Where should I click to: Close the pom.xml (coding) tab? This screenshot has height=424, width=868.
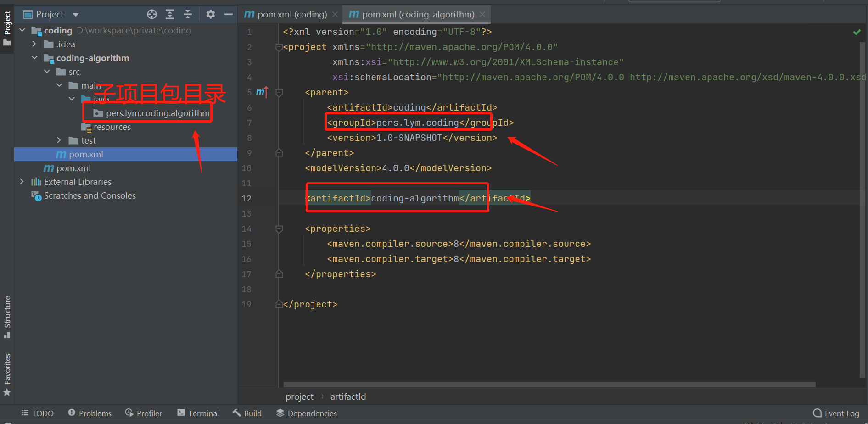click(x=335, y=14)
